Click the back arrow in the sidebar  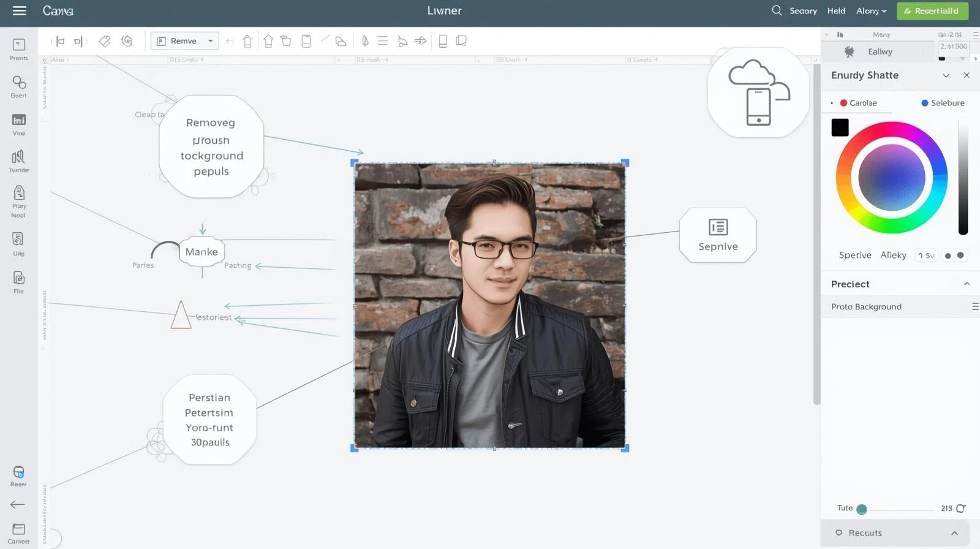tap(18, 504)
